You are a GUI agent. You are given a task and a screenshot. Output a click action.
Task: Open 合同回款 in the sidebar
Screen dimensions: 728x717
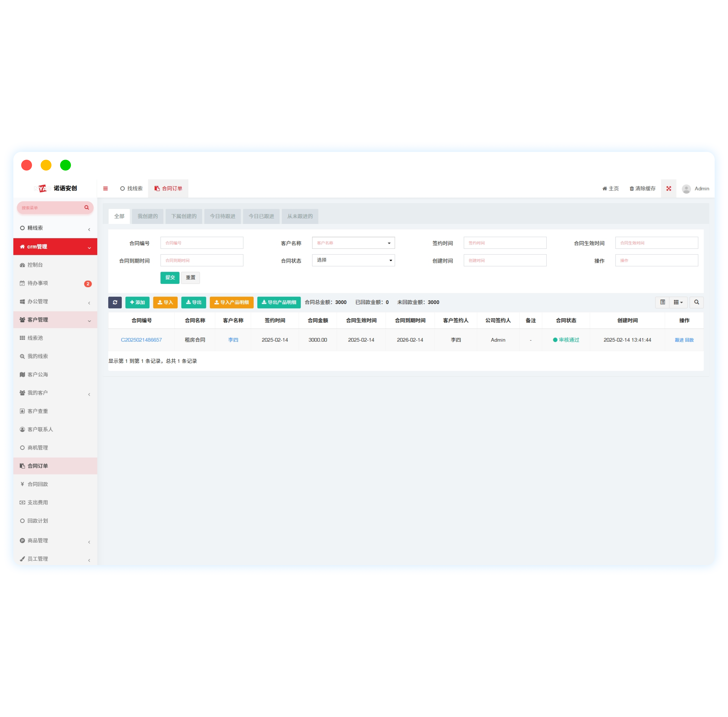point(38,484)
